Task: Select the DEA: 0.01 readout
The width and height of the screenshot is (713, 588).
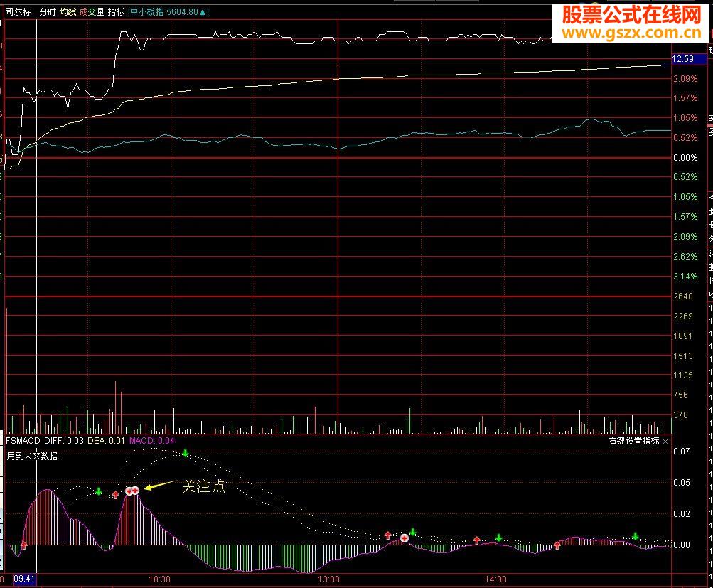Action: click(x=106, y=441)
